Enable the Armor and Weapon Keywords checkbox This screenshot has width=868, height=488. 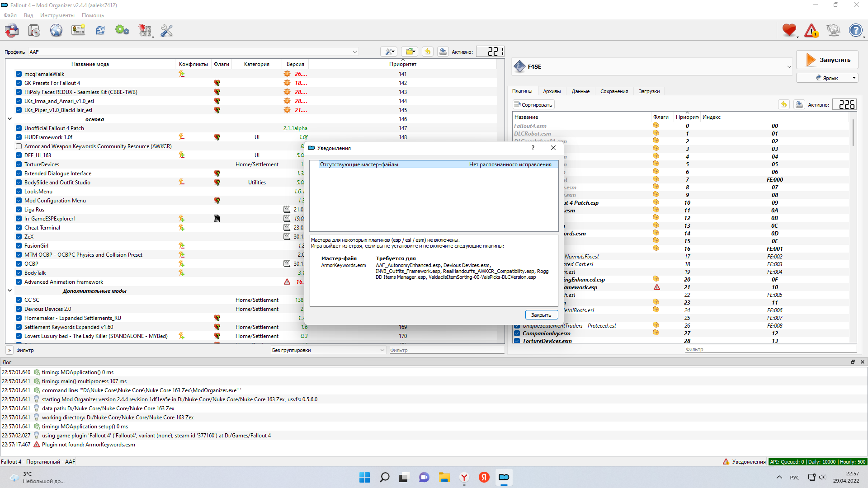[19, 146]
